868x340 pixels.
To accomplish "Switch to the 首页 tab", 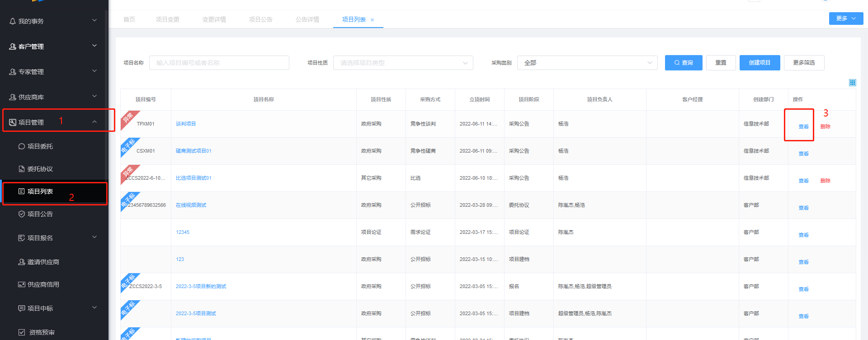I will [x=129, y=19].
